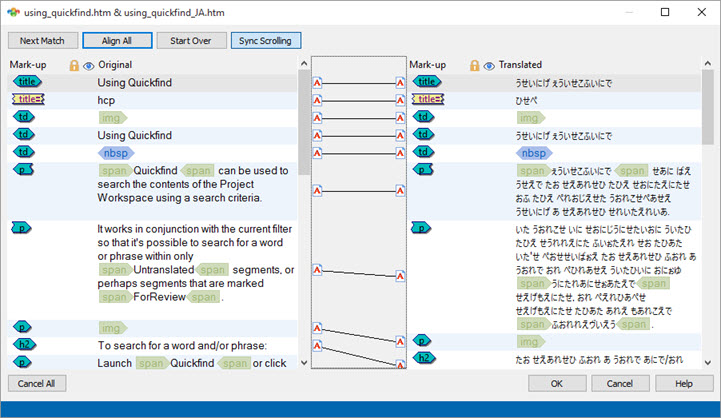This screenshot has width=721, height=418.
Task: Open Help for the alignment dialog
Action: pyautogui.click(x=684, y=383)
